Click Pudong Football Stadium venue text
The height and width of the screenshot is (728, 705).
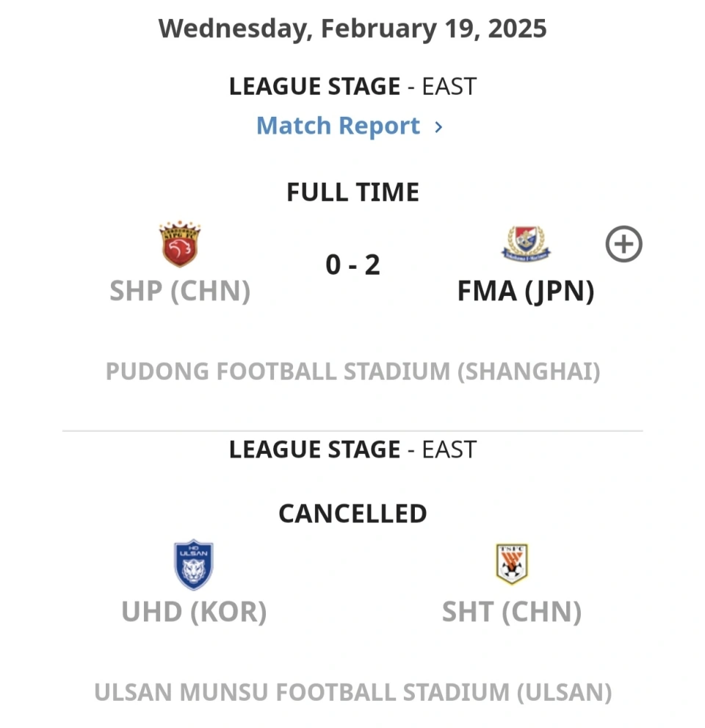(x=352, y=372)
